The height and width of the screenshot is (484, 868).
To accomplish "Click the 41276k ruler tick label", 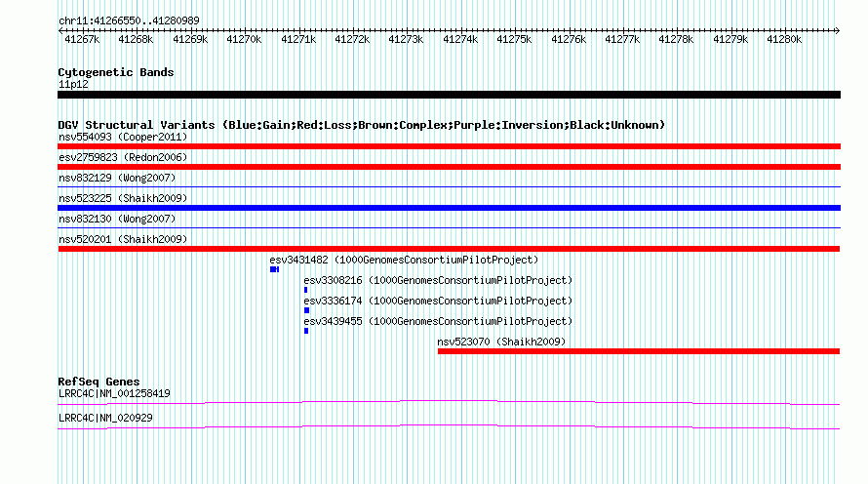I will tap(569, 39).
